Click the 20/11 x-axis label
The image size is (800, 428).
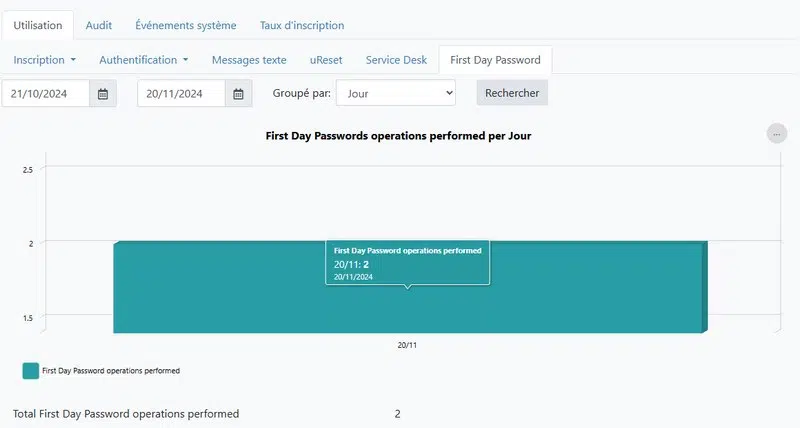tap(407, 345)
